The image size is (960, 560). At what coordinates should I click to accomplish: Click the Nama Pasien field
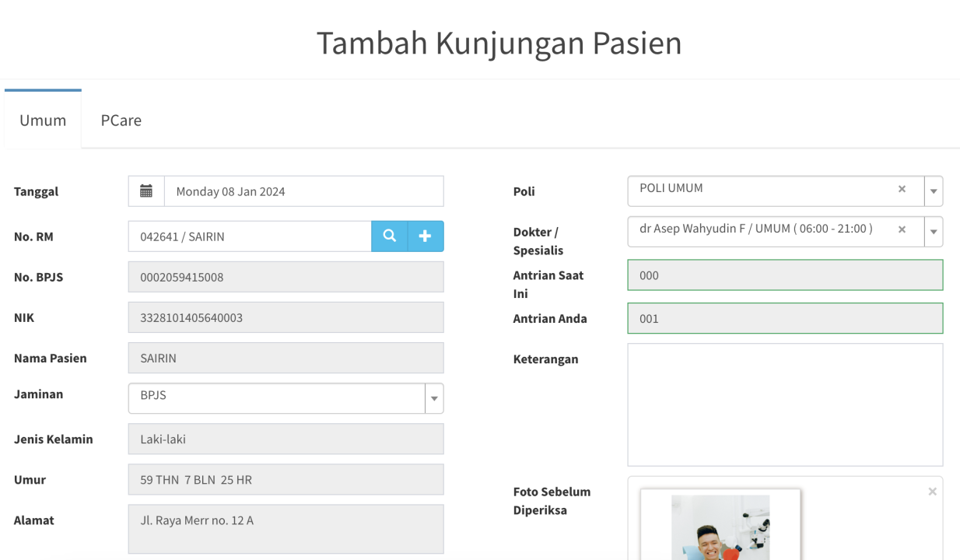[x=286, y=358]
